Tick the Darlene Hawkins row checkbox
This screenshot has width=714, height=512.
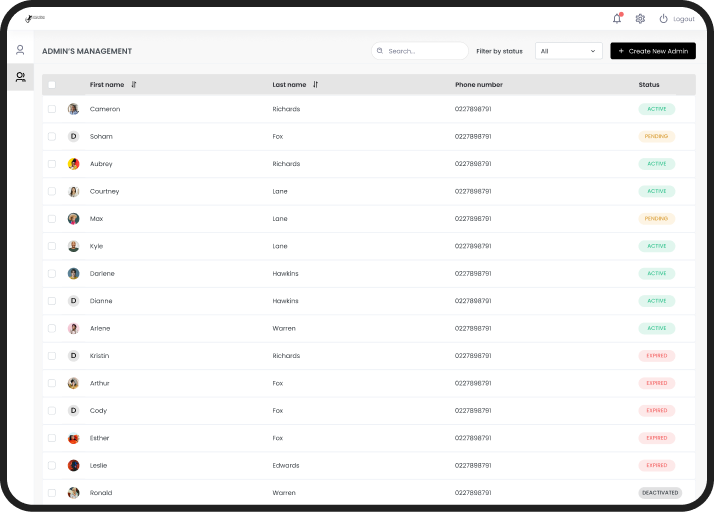[52, 273]
